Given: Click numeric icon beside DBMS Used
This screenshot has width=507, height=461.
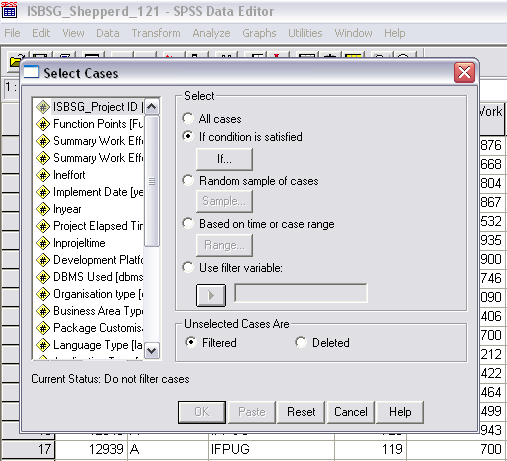Looking at the screenshot, I should pyautogui.click(x=43, y=277).
